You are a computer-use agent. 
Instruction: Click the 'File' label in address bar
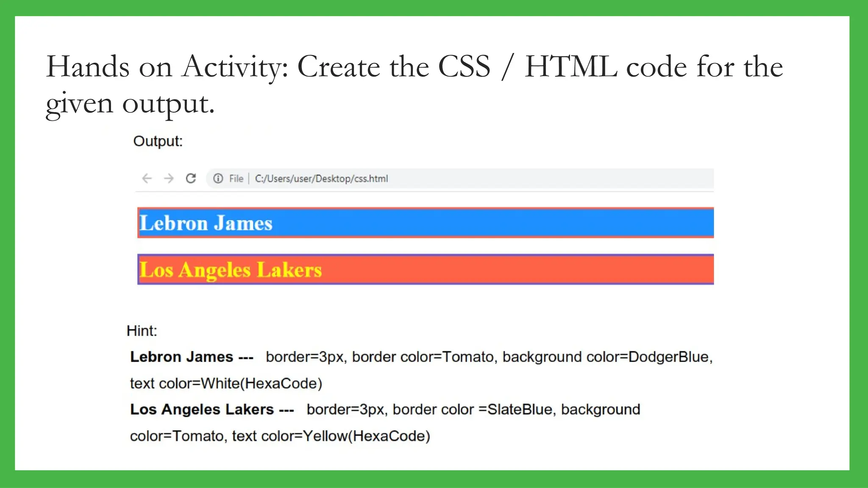236,179
